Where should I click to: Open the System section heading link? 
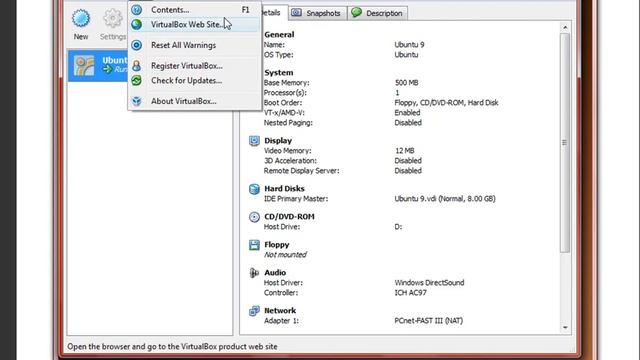[x=279, y=73]
